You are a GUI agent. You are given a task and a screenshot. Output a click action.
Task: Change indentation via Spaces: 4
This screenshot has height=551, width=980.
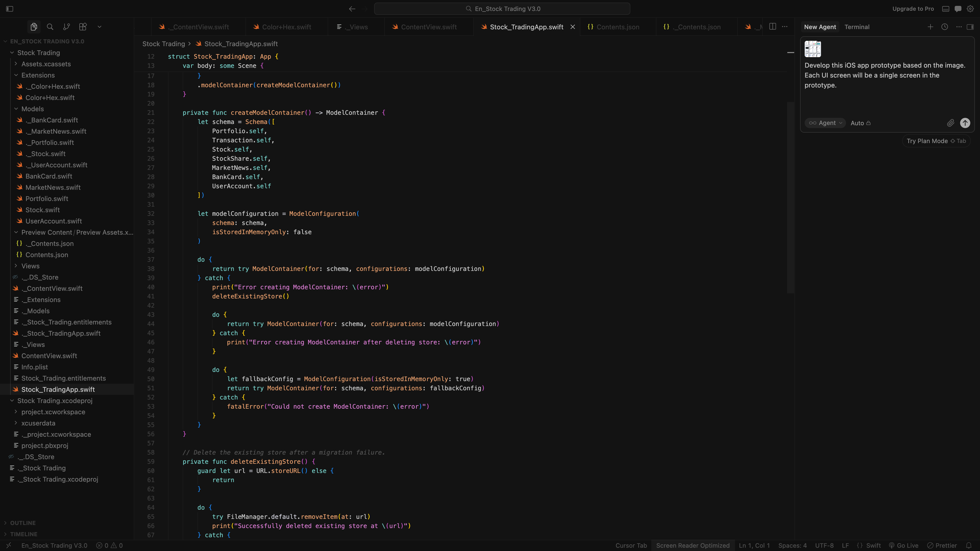pos(792,545)
